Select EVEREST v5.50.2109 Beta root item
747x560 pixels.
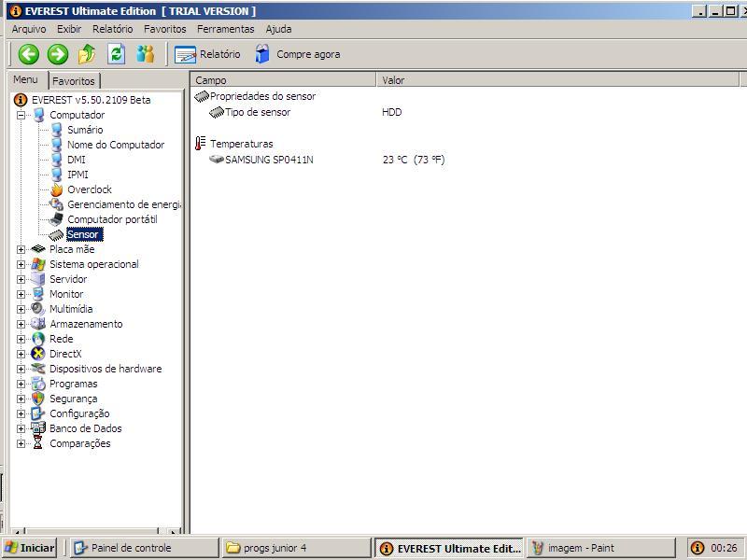[x=91, y=100]
